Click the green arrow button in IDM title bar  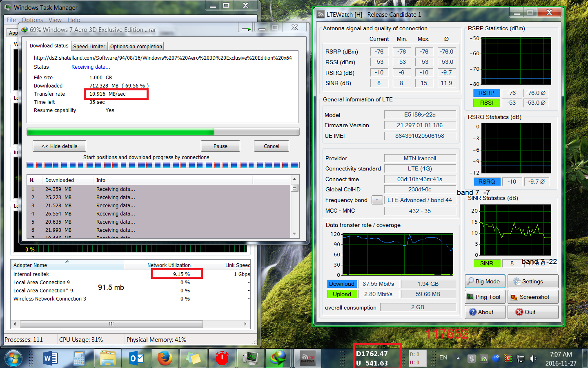tap(246, 29)
